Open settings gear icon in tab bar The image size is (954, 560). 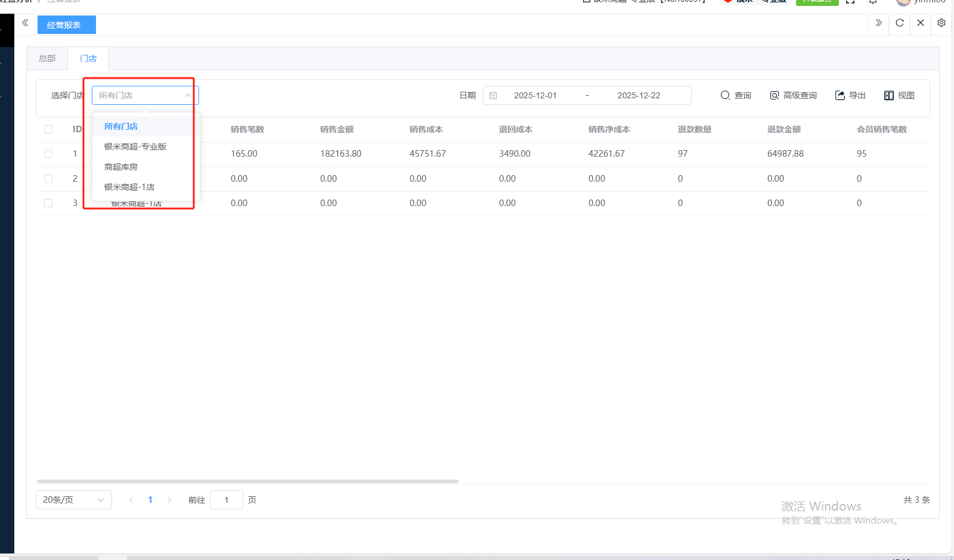pos(941,23)
